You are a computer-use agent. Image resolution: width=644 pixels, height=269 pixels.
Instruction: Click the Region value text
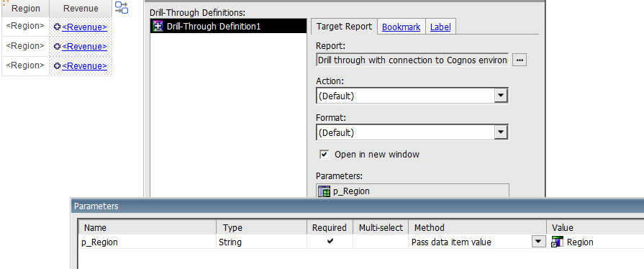tap(580, 242)
